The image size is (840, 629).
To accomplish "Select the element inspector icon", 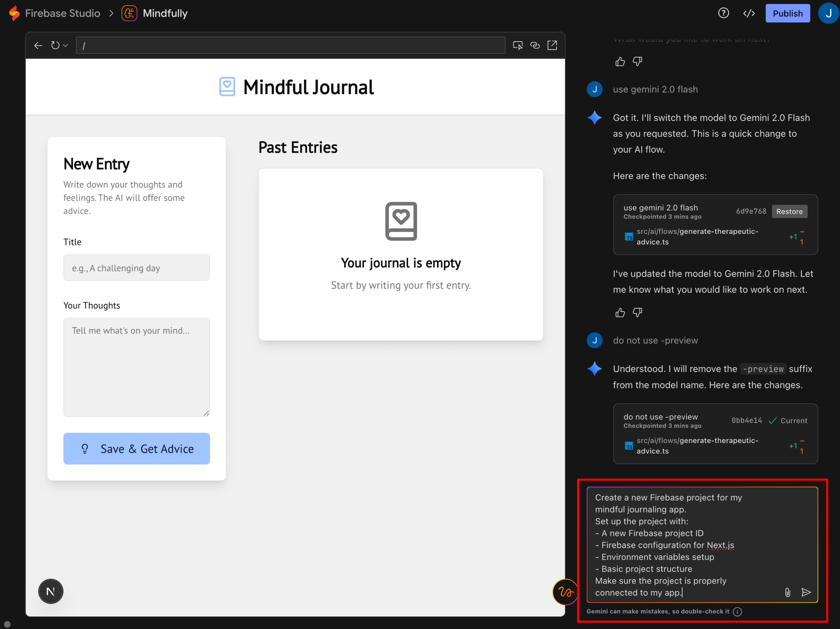I will click(x=518, y=45).
